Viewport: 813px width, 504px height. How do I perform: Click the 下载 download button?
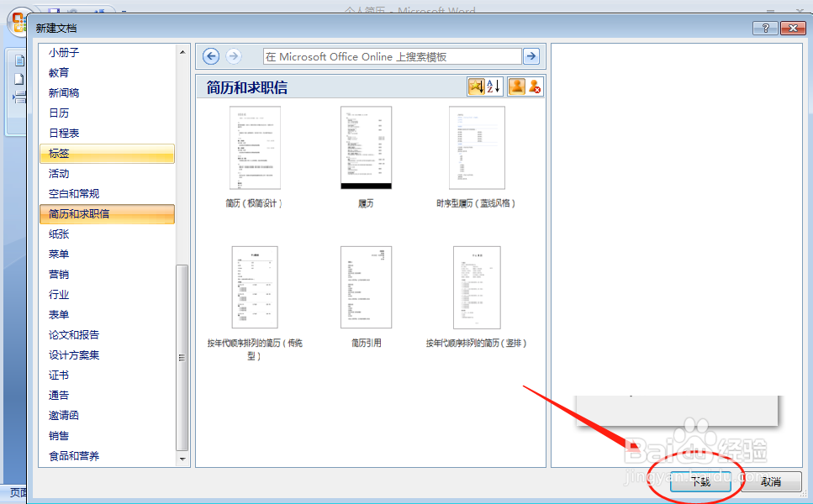pos(700,481)
